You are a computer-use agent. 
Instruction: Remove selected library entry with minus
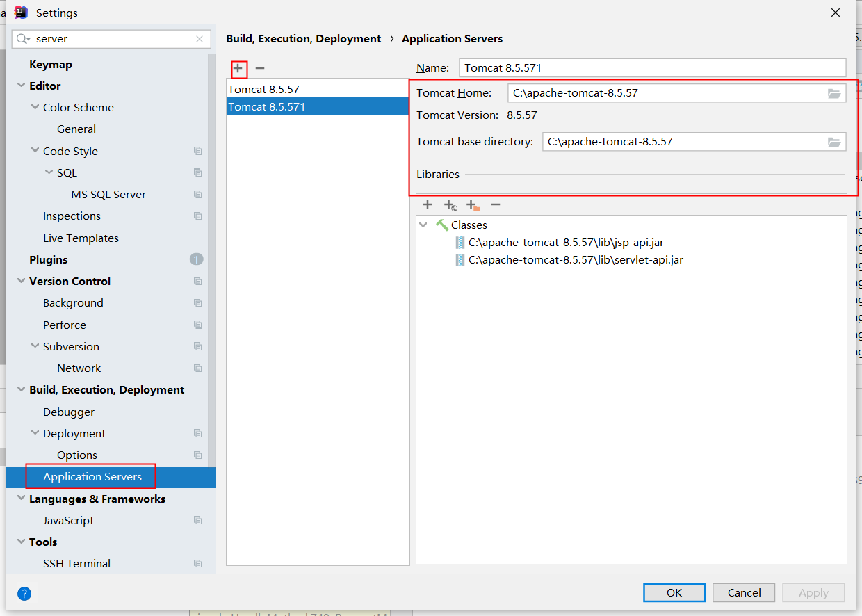point(496,204)
